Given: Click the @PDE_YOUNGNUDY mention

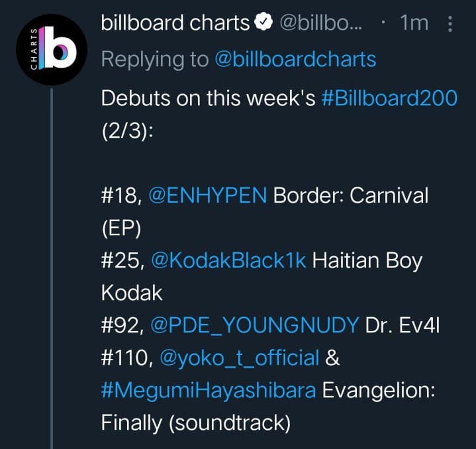Looking at the screenshot, I should point(255,325).
